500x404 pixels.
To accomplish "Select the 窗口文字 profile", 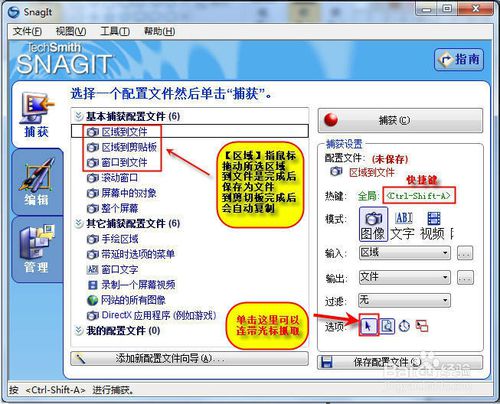I will point(120,269).
